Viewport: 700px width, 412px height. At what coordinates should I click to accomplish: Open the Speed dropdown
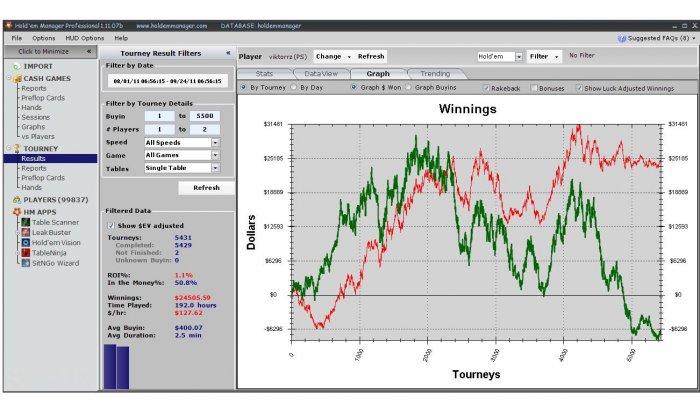pos(215,142)
